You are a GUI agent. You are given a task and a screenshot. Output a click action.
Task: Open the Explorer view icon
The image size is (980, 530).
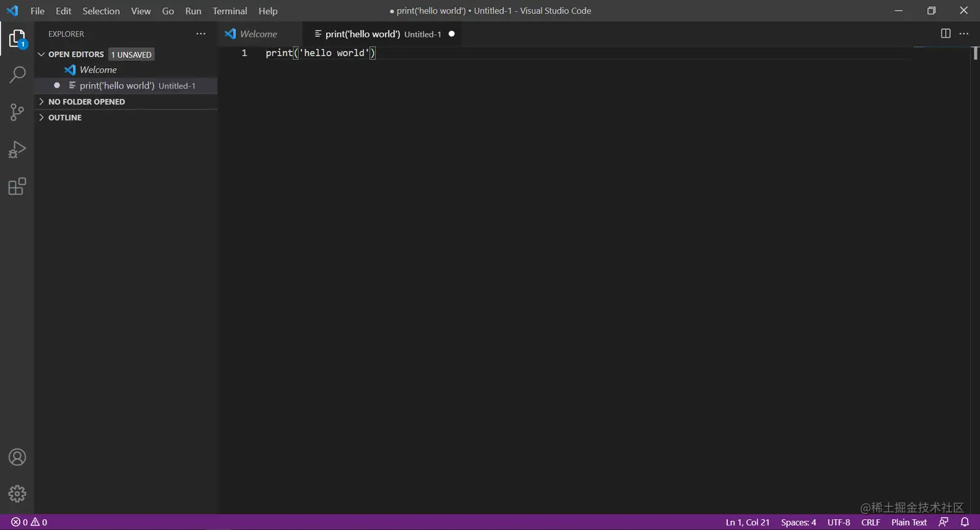coord(17,38)
